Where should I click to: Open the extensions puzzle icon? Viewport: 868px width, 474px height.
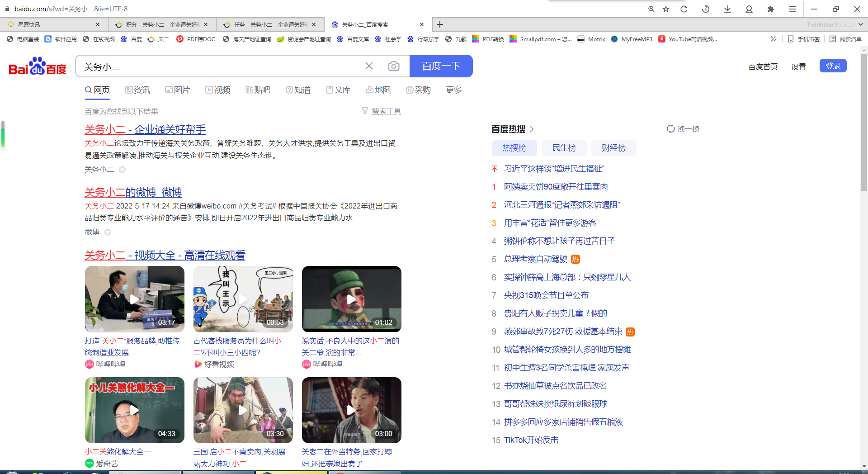(771, 9)
